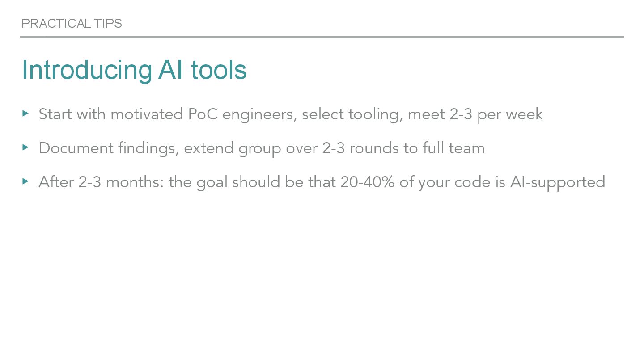Click the "20-40%" figure
Viewport: 644px width, 362px height.
pos(368,182)
